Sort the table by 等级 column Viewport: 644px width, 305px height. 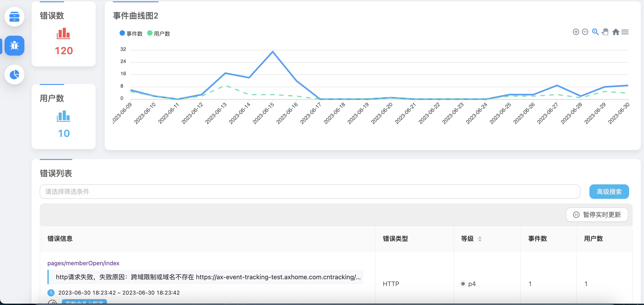pos(480,239)
